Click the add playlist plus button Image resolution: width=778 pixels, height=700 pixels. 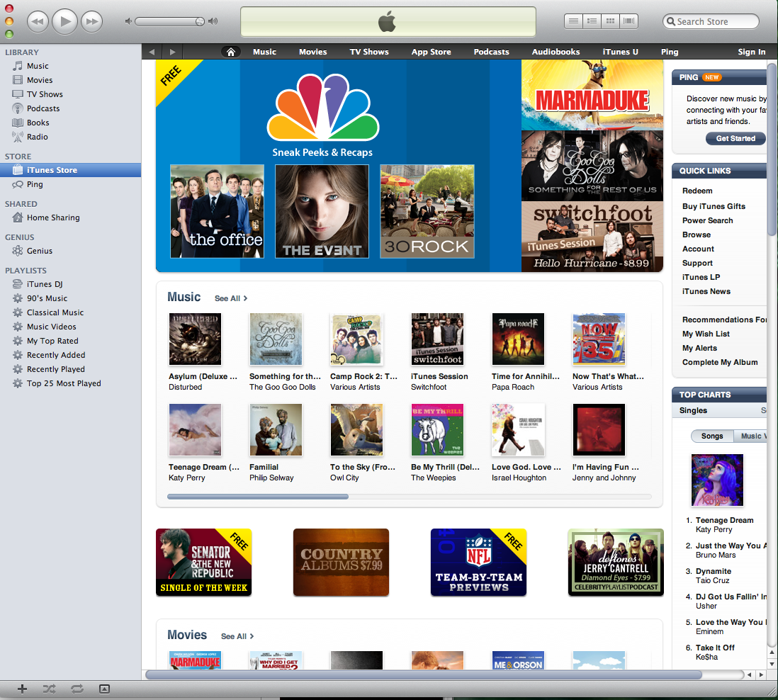click(x=22, y=689)
